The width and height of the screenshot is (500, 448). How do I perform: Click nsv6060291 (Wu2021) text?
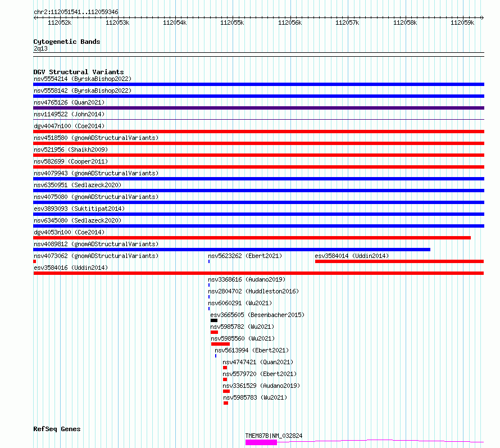point(240,303)
